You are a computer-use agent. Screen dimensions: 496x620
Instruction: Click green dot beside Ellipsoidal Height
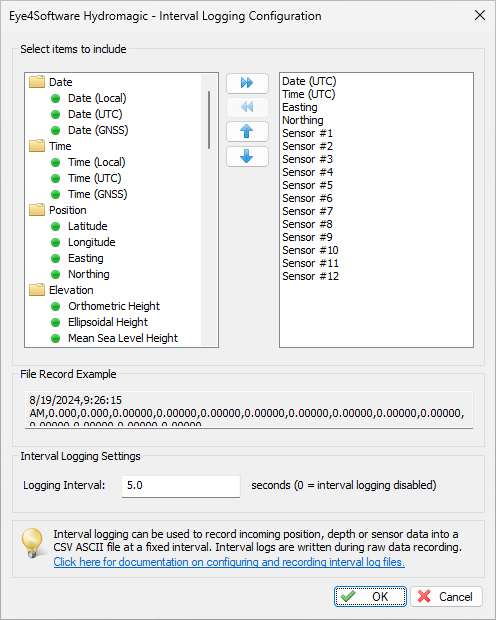56,323
